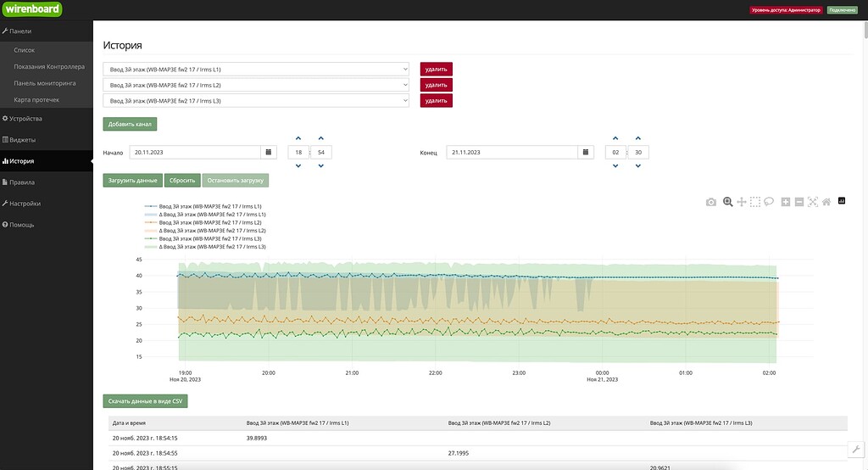This screenshot has width=868, height=470.
Task: Increase end time hours
Action: [x=615, y=138]
